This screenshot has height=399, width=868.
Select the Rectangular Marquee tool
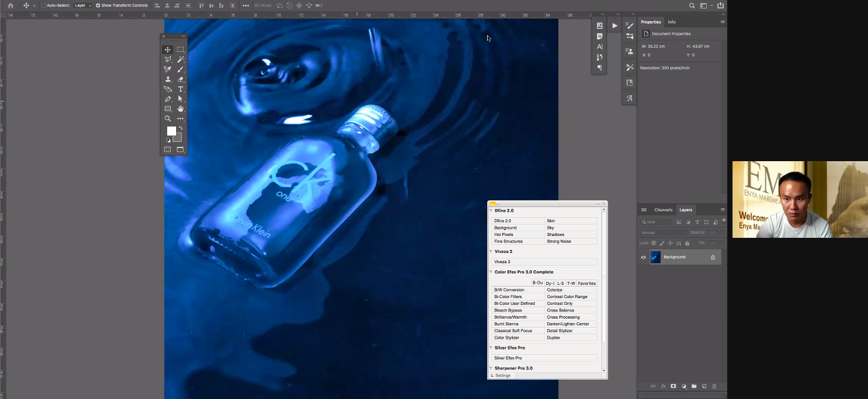pos(180,49)
